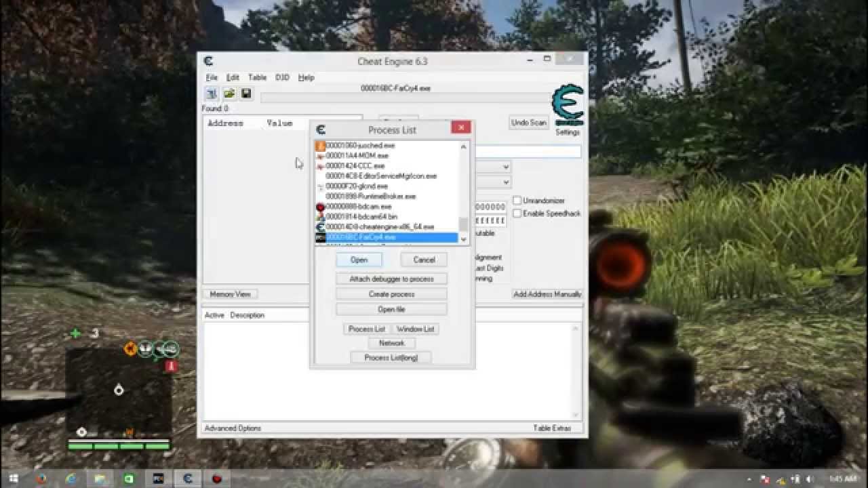The image size is (868, 488).
Task: Click the value input field in scan panel
Action: (x=528, y=151)
